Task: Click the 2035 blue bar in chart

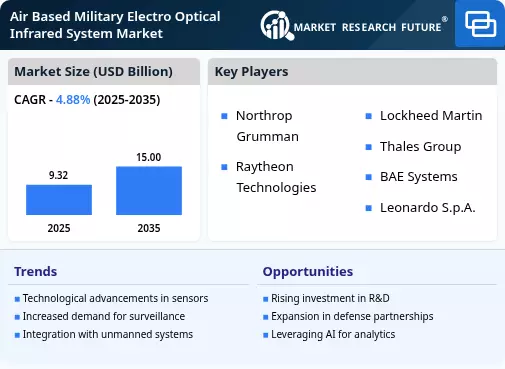Action: (149, 191)
